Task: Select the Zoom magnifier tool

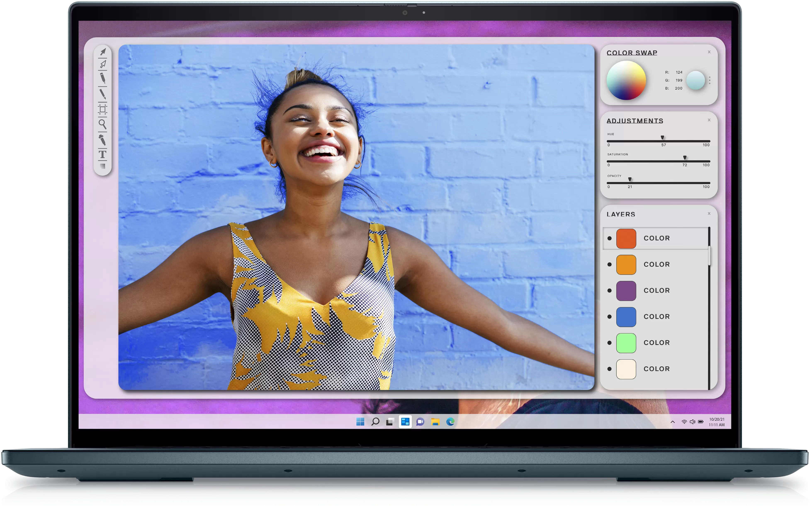Action: click(102, 124)
